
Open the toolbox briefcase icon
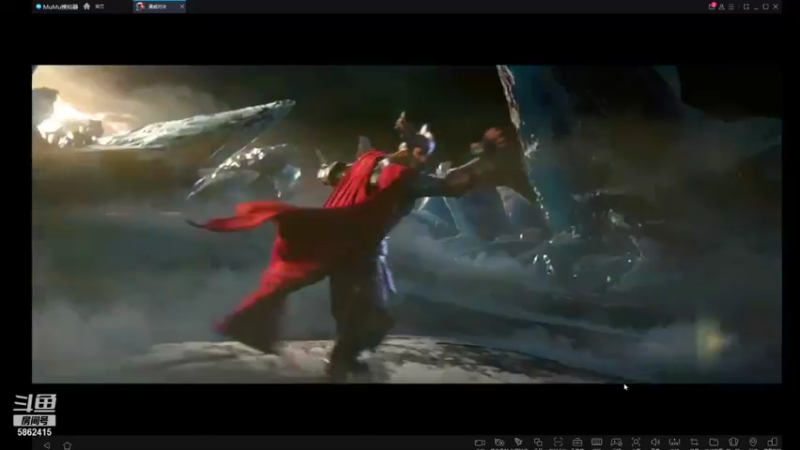point(577,442)
